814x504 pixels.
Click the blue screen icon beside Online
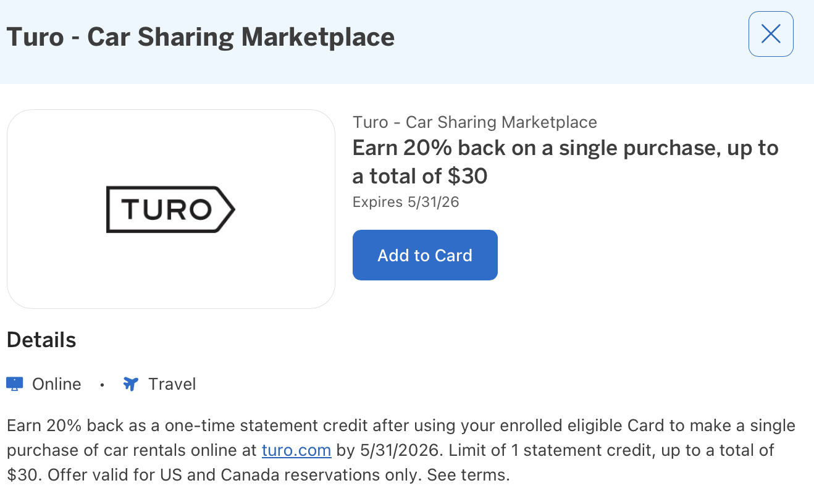14,384
